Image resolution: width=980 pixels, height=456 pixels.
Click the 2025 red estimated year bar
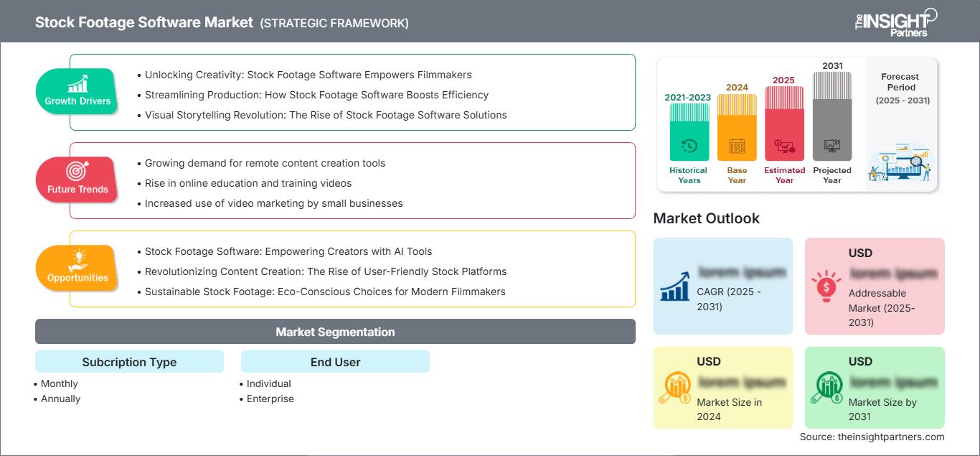click(784, 124)
